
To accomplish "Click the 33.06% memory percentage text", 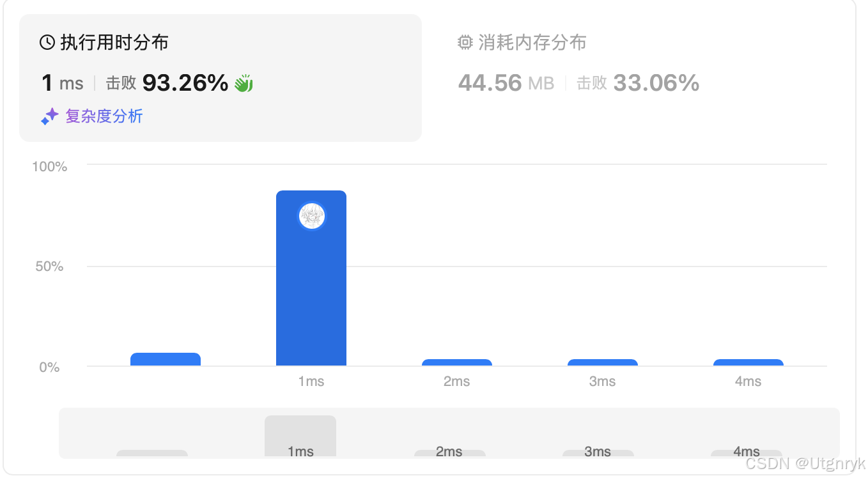I will click(x=656, y=83).
